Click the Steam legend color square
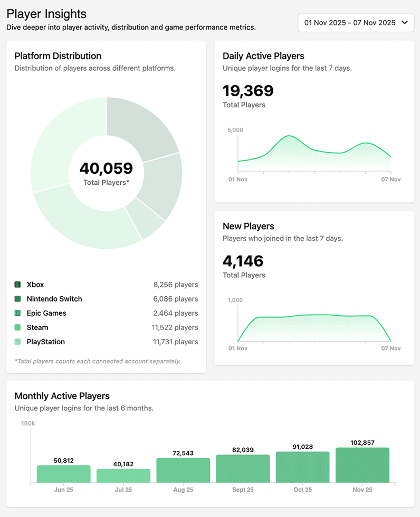The image size is (420, 517). (x=18, y=327)
